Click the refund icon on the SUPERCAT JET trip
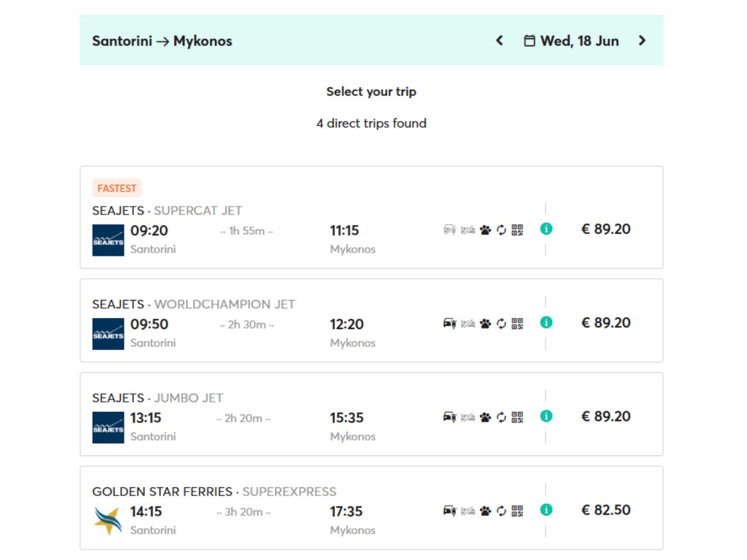 [x=501, y=230]
